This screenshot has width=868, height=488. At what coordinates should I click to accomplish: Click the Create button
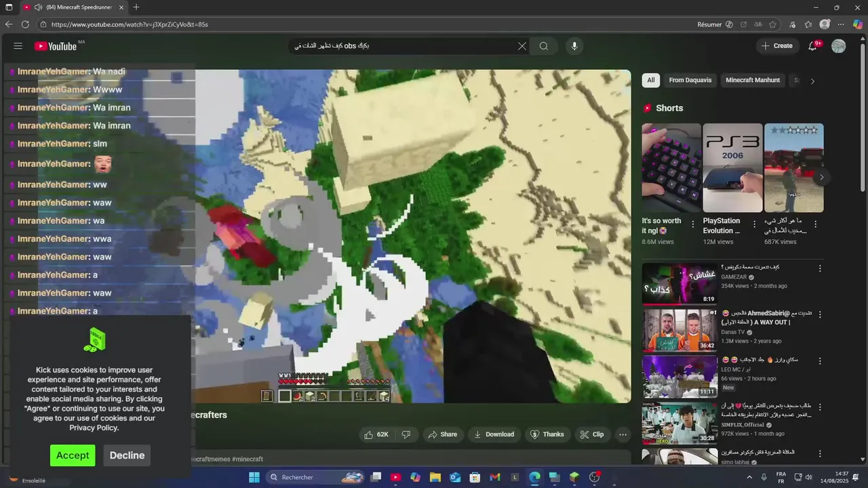pyautogui.click(x=777, y=46)
